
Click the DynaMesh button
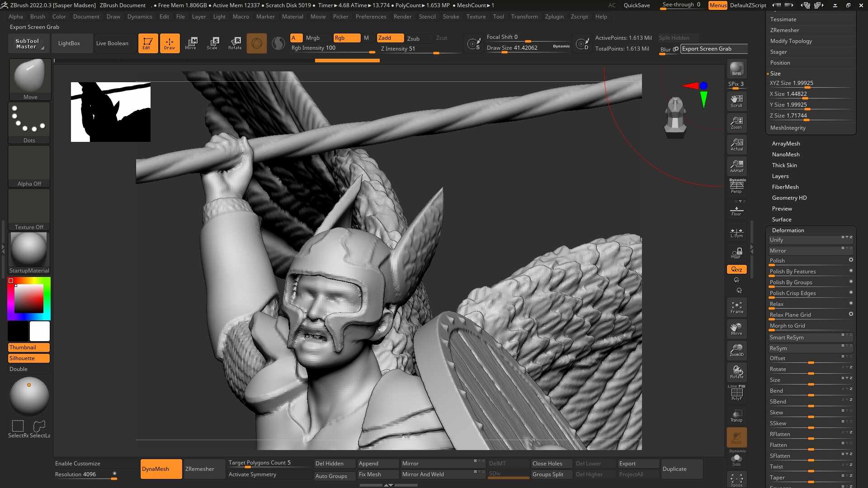tap(160, 469)
